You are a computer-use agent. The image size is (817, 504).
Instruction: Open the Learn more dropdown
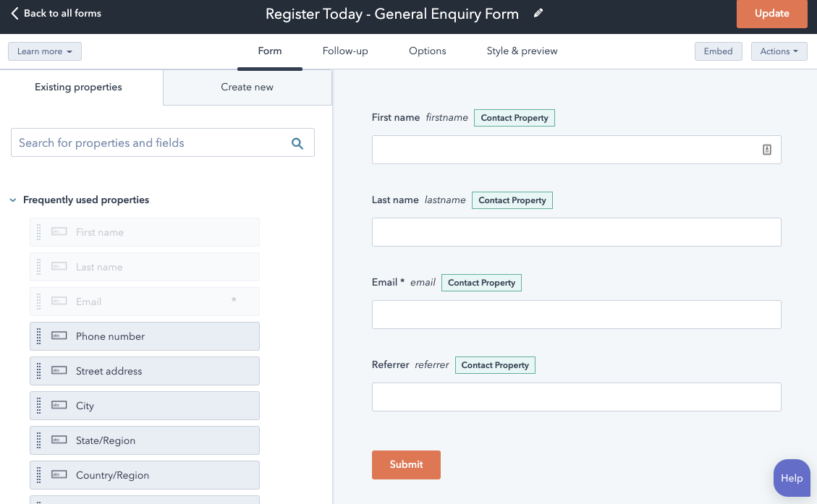point(44,51)
